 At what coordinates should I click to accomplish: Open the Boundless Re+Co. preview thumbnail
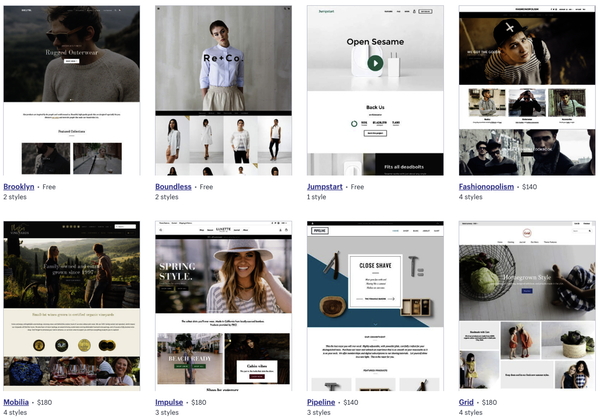point(223,92)
